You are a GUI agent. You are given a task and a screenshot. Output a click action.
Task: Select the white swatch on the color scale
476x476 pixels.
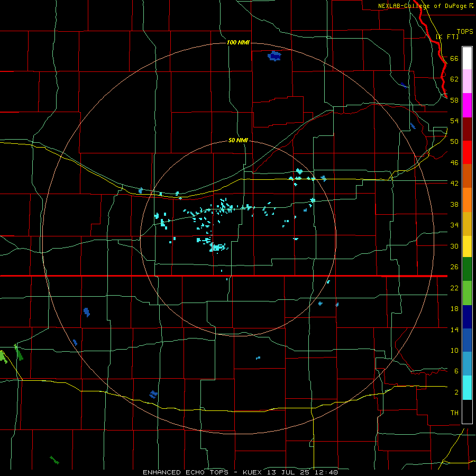coord(467,58)
